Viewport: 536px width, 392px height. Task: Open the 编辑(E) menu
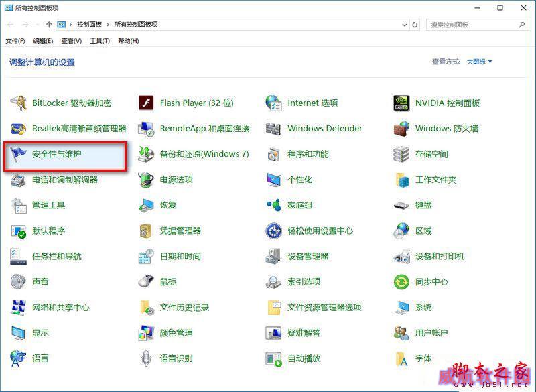(x=43, y=41)
